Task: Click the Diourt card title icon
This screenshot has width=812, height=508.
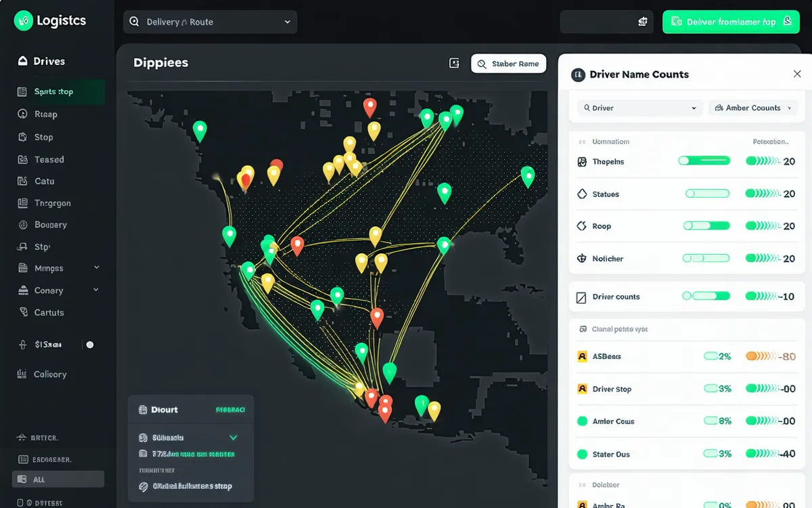Action: [143, 410]
